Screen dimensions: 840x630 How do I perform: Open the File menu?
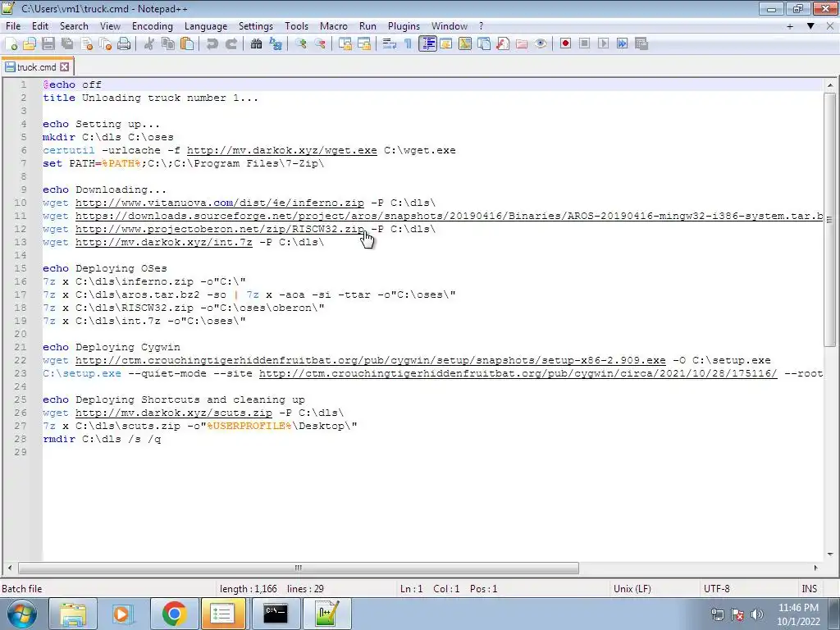point(13,25)
